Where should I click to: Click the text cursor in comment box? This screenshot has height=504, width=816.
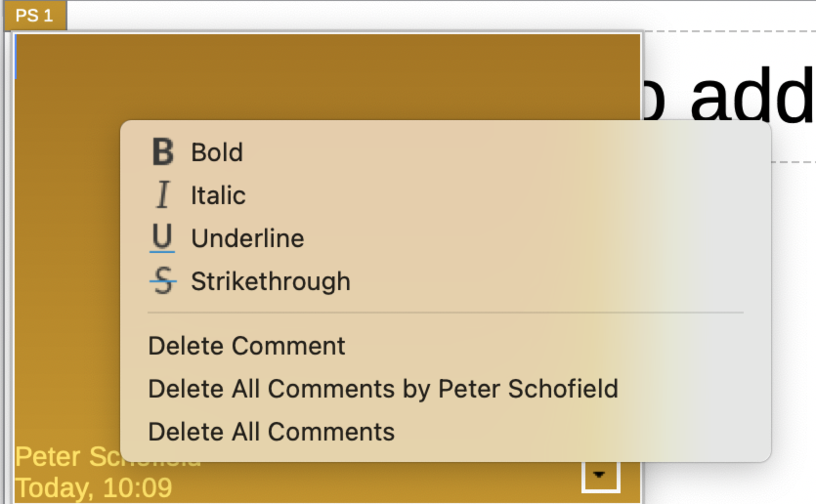click(17, 59)
